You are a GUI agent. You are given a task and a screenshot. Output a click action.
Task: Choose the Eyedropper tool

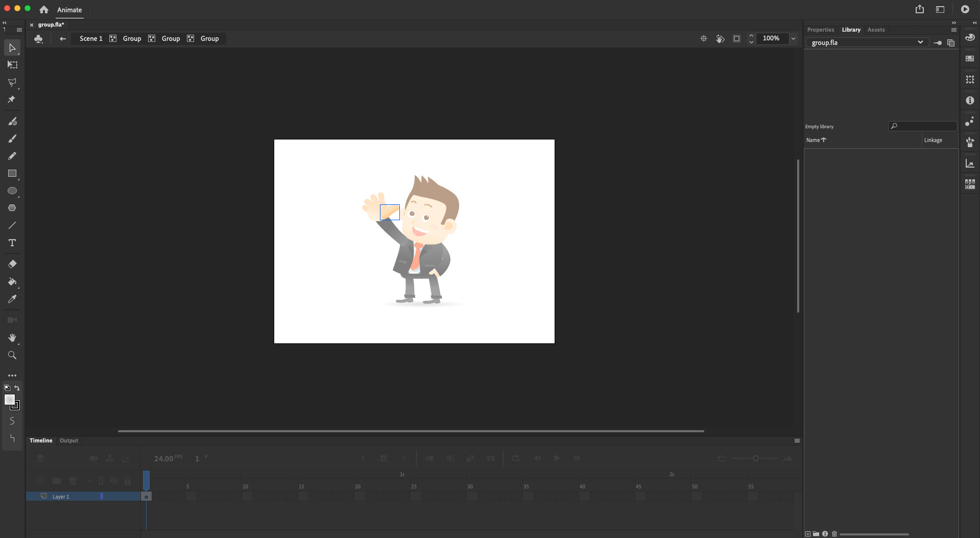12,299
